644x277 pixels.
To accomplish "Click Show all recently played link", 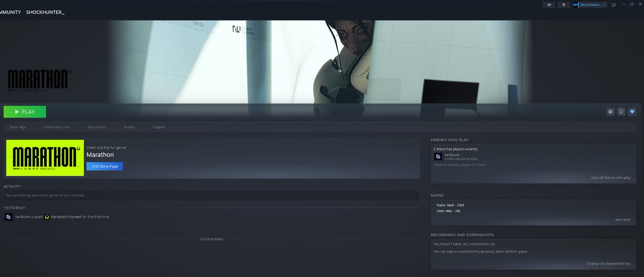I will click(x=459, y=165).
